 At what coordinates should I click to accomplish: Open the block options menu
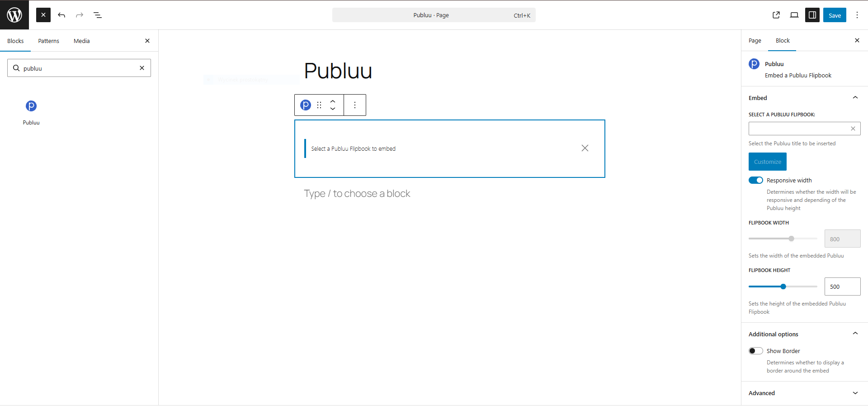[355, 105]
